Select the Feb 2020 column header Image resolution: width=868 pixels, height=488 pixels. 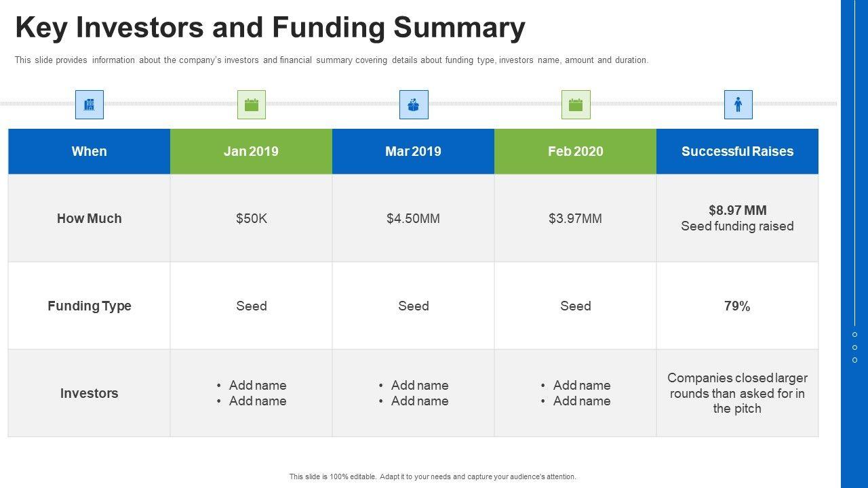575,151
